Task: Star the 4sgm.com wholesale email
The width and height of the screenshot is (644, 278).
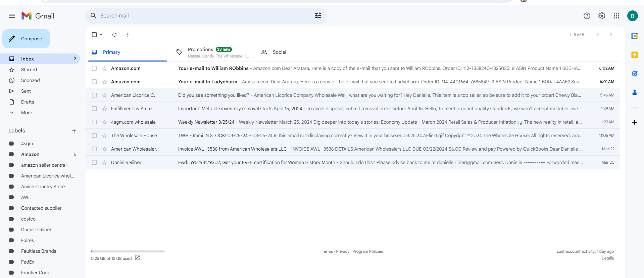Action: [104, 122]
